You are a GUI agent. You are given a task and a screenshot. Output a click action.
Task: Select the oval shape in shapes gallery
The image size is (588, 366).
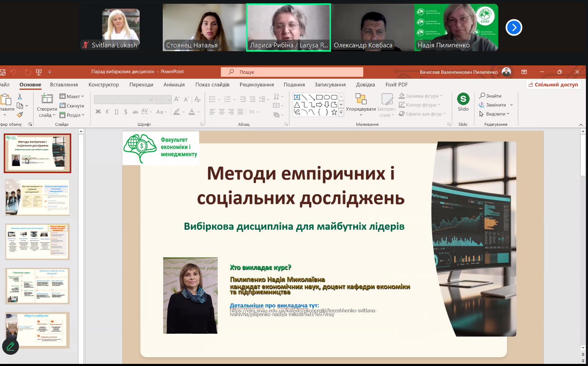pyautogui.click(x=327, y=97)
